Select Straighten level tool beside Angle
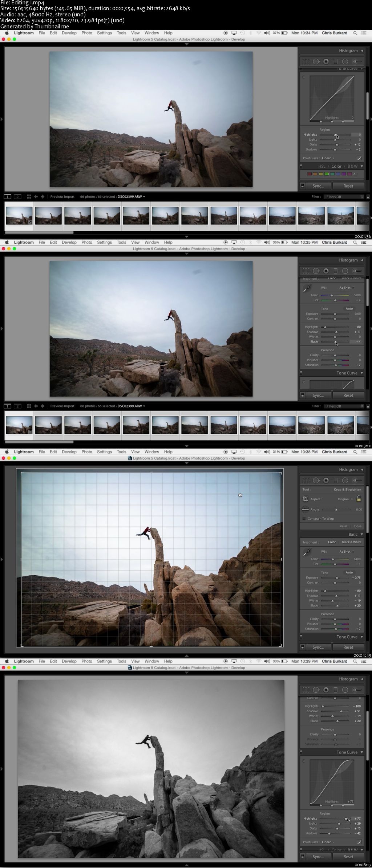 [x=305, y=509]
